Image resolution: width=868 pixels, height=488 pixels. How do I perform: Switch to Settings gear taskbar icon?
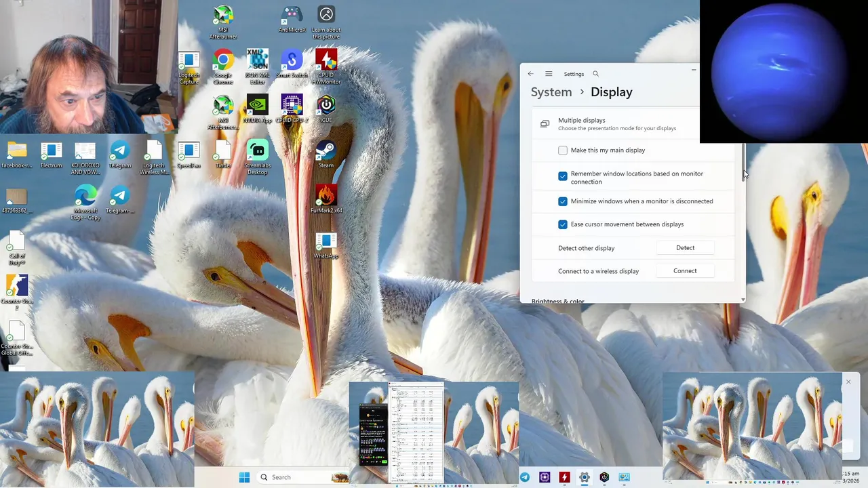[584, 477]
